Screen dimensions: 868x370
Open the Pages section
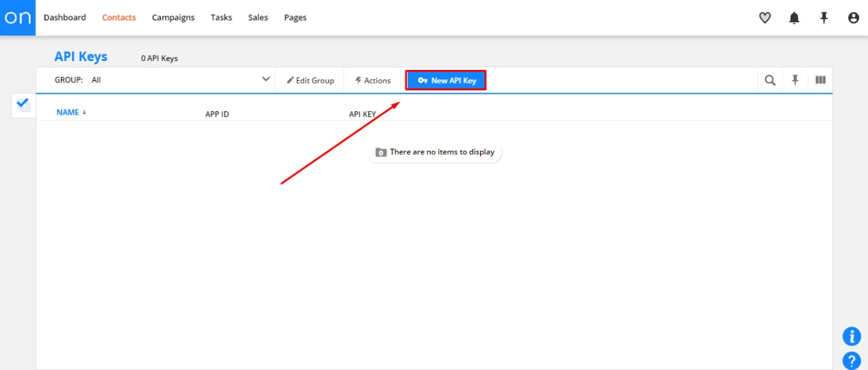(295, 18)
